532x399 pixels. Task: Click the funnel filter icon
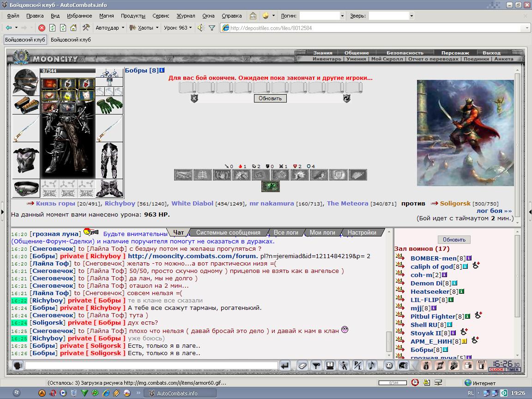click(x=212, y=28)
